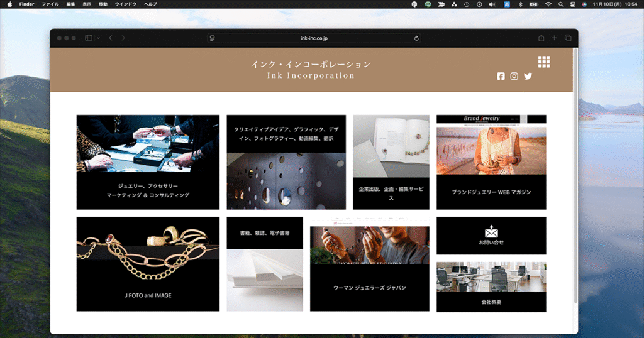Open ブランドジュエリー WEB マガジン tile
Screen dimensions: 644x338
coord(491,162)
